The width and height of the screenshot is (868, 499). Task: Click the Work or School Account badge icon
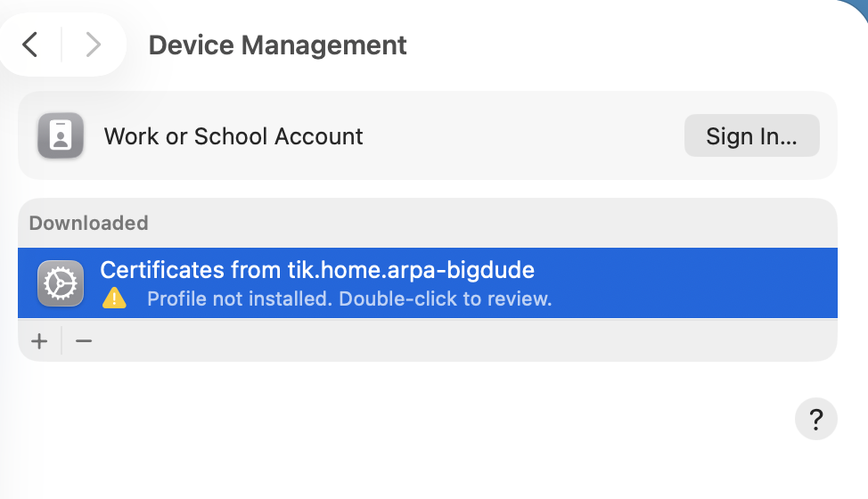click(x=61, y=136)
